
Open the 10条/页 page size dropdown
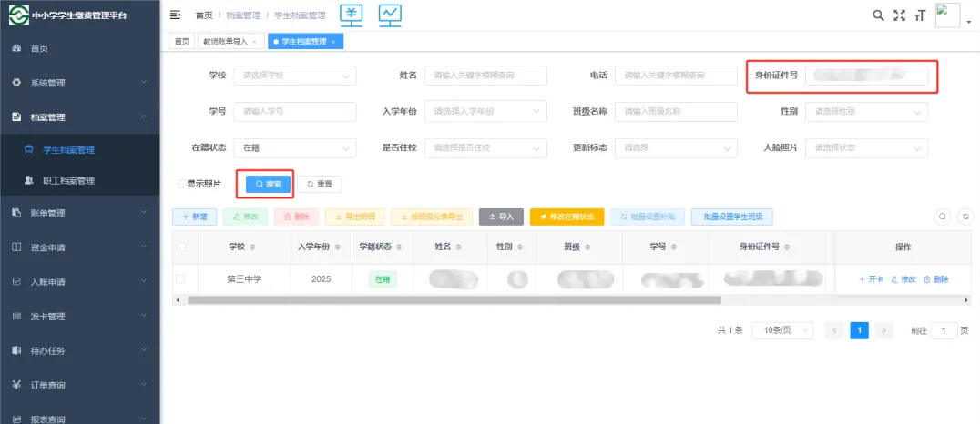click(x=781, y=330)
